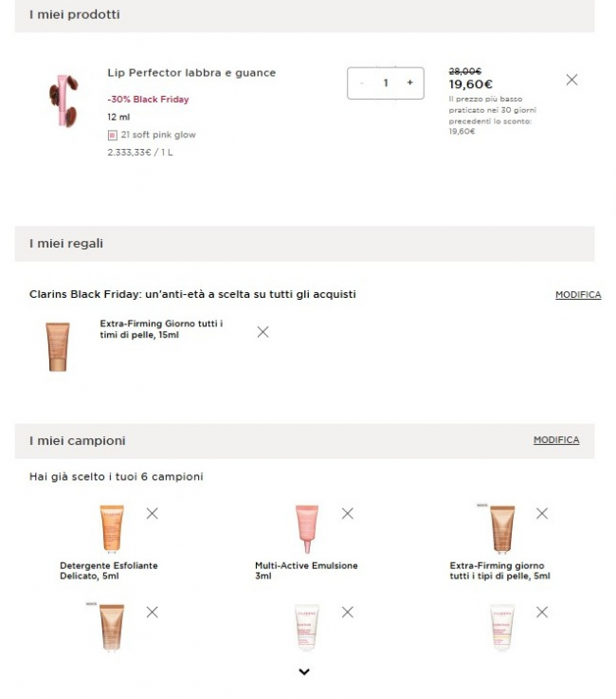616x699 pixels.
Task: Expand more samples with the down chevron
Action: pyautogui.click(x=304, y=672)
